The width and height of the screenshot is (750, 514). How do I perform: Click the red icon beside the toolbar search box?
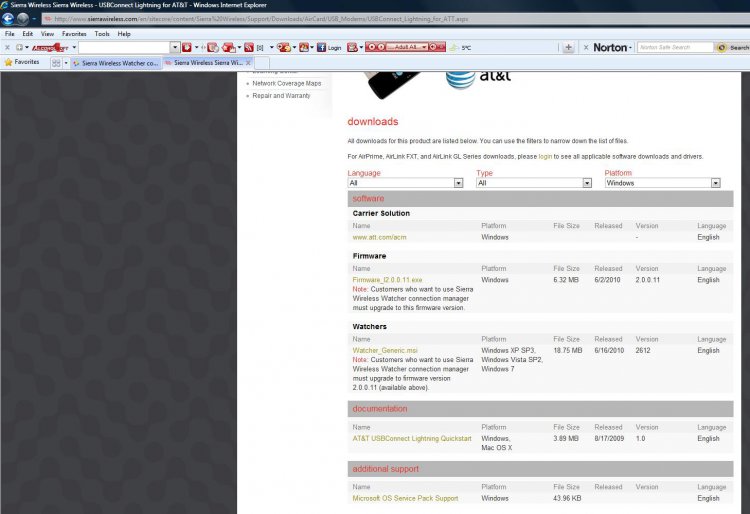[187, 47]
